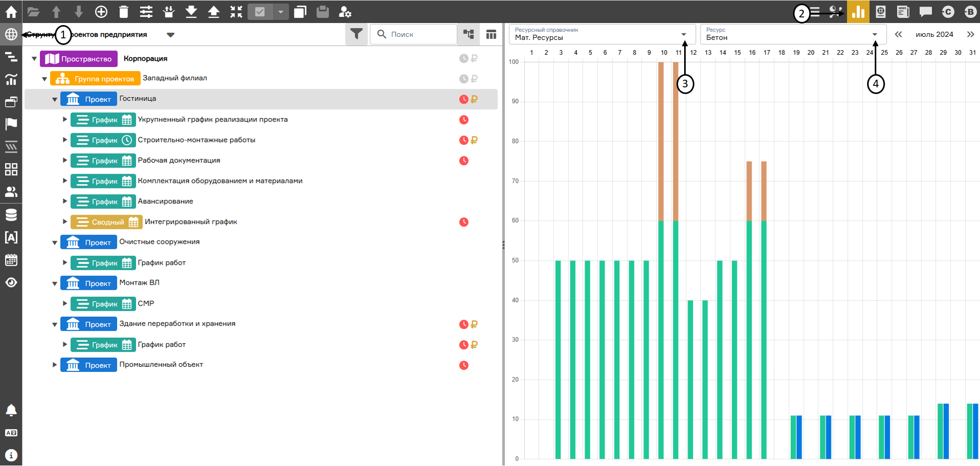
Task: Switch to tree hierarchy view icon
Action: click(x=469, y=34)
